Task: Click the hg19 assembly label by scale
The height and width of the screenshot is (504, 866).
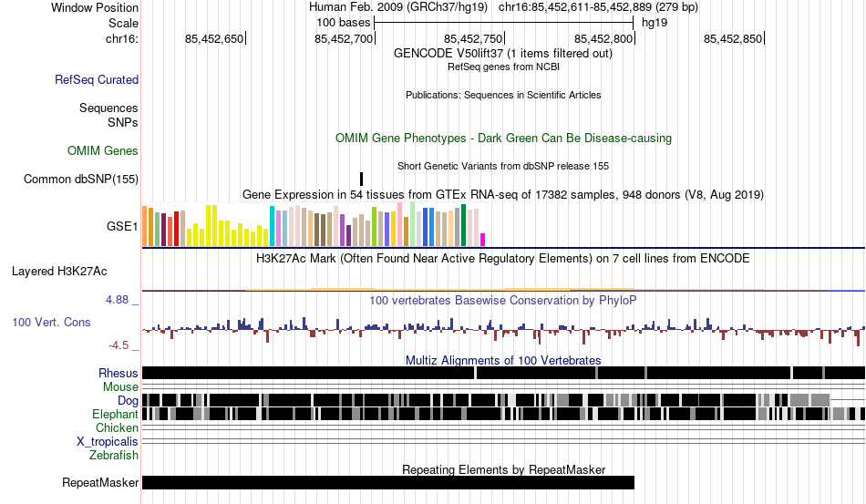Action: click(x=655, y=23)
